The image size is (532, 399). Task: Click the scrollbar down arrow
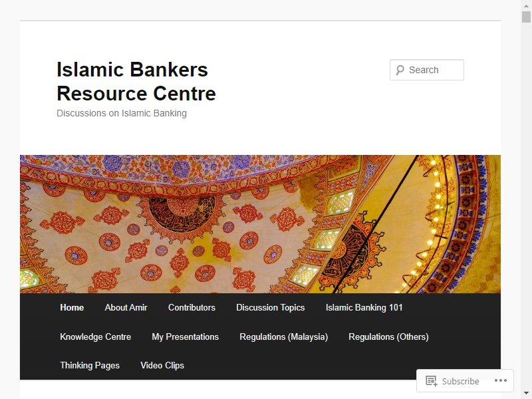(526, 394)
